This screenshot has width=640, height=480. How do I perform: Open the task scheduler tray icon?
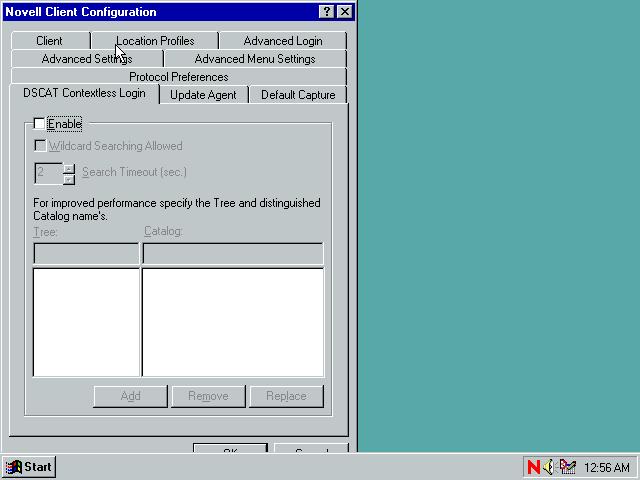pyautogui.click(x=568, y=467)
